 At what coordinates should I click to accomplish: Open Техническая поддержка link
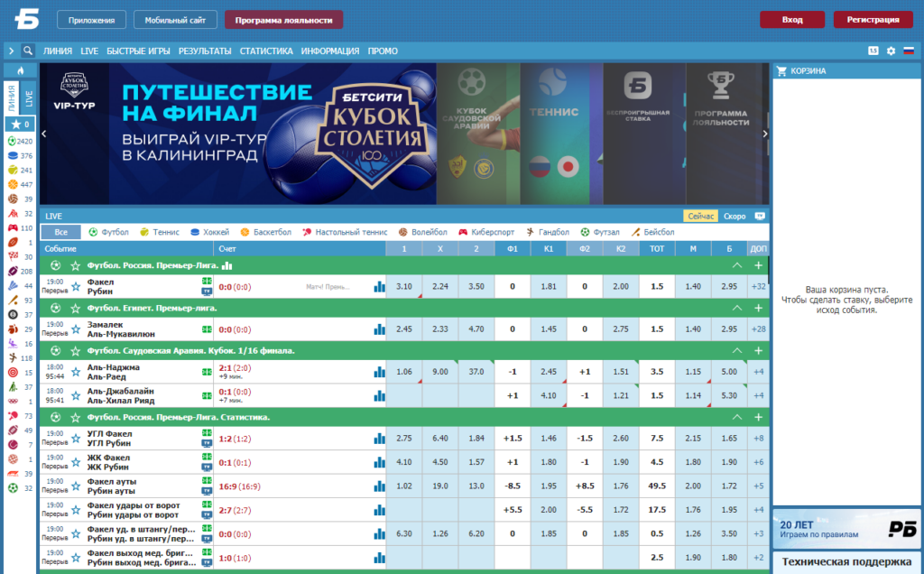(846, 562)
